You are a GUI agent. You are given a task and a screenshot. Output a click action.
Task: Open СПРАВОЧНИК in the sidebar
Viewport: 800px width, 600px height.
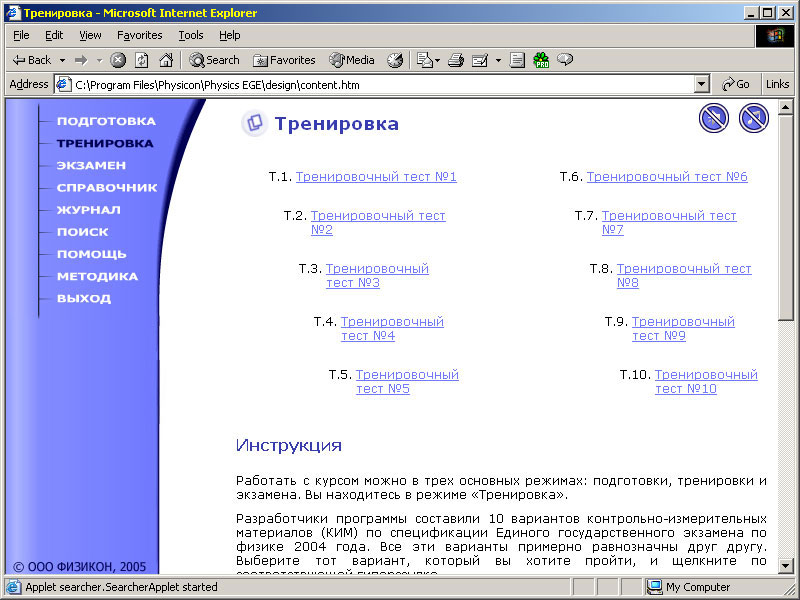pyautogui.click(x=107, y=188)
